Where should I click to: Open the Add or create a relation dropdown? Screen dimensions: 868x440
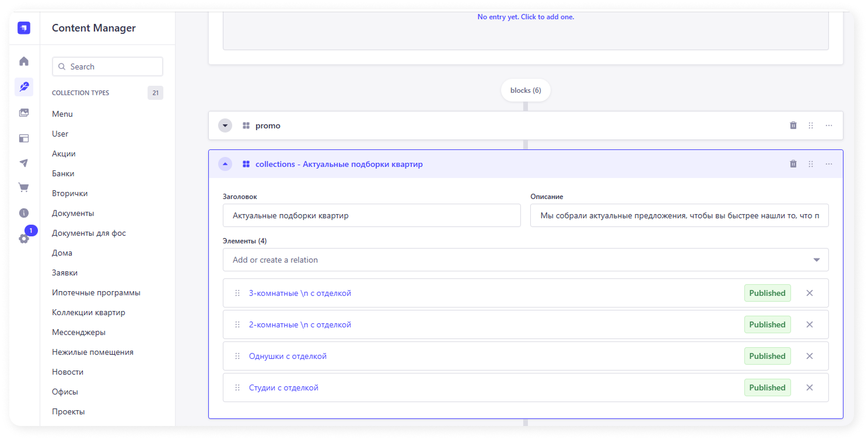[x=525, y=260]
